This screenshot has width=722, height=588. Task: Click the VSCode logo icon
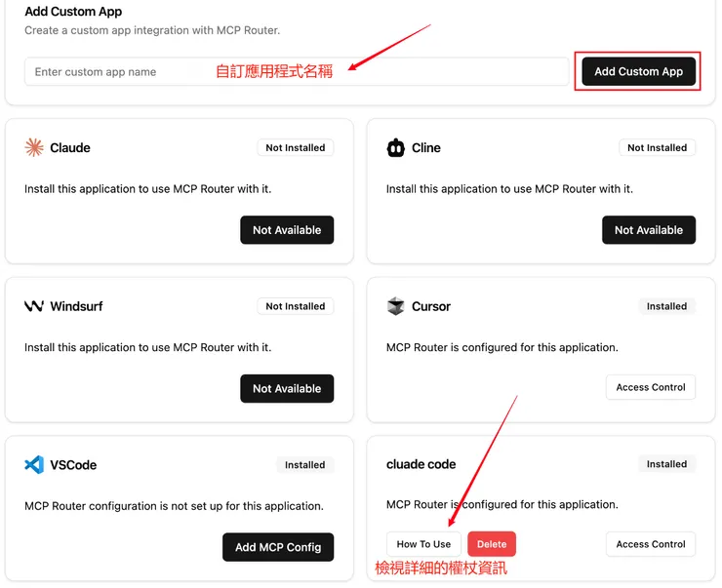click(34, 465)
